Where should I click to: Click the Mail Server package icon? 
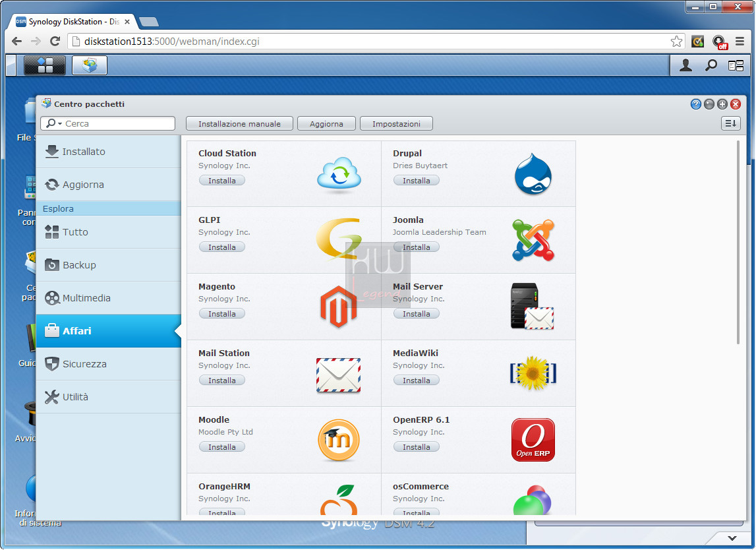533,307
